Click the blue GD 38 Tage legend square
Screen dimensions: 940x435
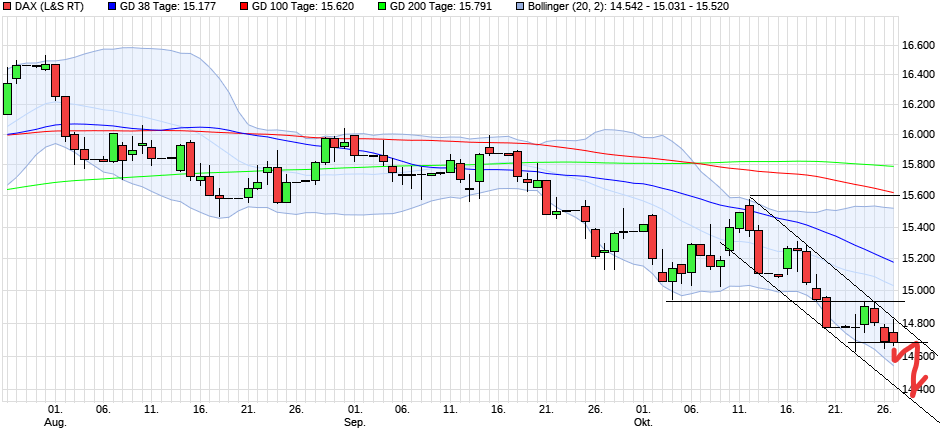click(111, 7)
